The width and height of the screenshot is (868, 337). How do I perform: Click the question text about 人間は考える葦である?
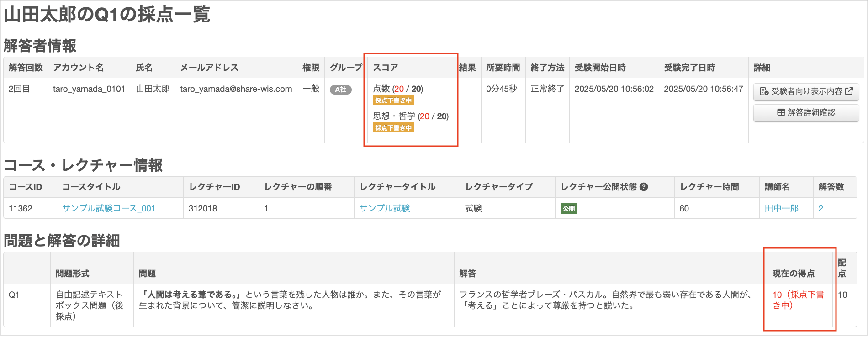point(290,300)
